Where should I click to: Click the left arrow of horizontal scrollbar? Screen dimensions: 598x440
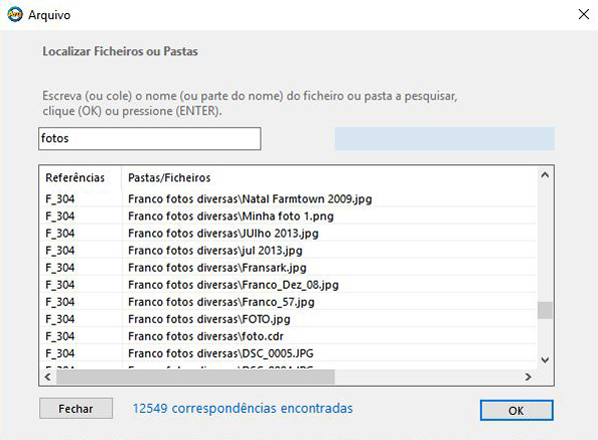click(48, 377)
